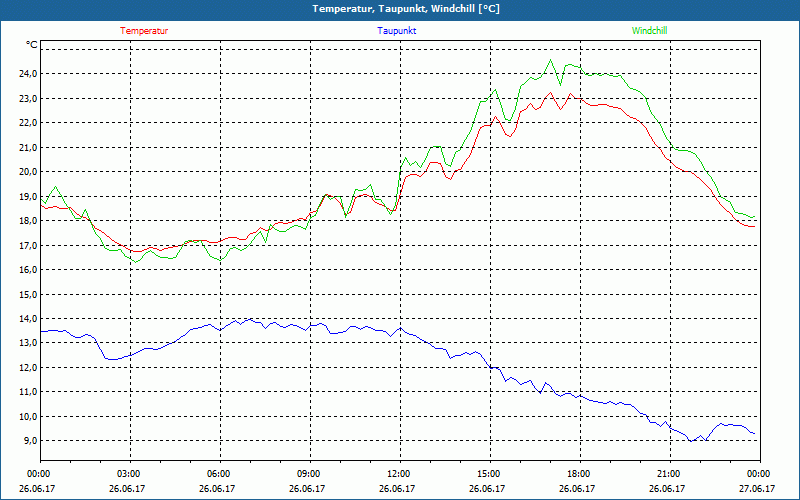Image resolution: width=800 pixels, height=500 pixels.
Task: Click the 15:00 time axis label
Action: (x=490, y=474)
